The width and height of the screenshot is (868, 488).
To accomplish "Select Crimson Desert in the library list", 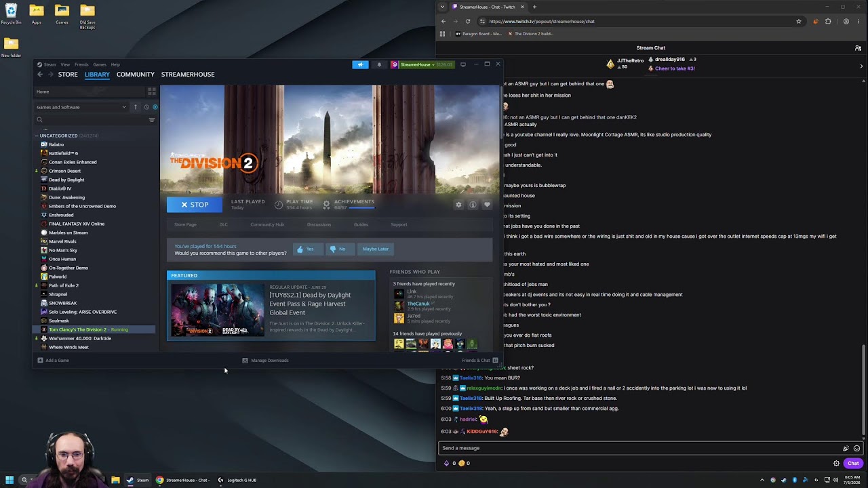I will [x=64, y=171].
